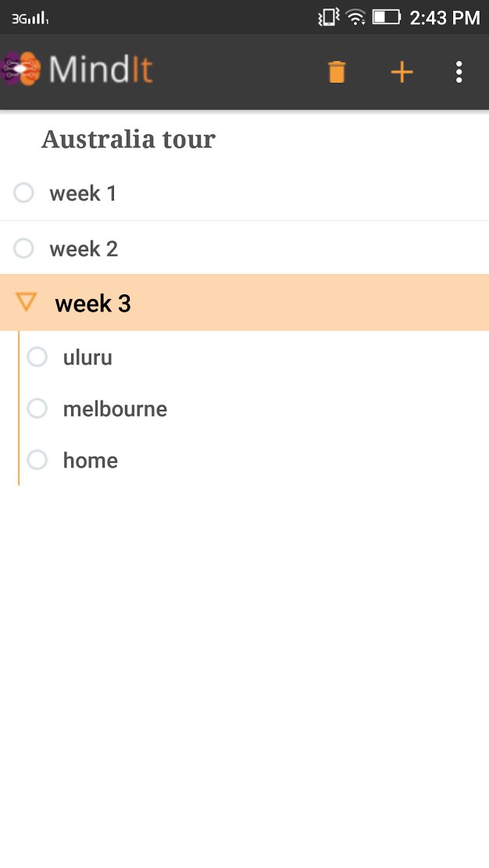This screenshot has height=868, width=489.
Task: Click the circle beside melbourne
Action: 37,408
